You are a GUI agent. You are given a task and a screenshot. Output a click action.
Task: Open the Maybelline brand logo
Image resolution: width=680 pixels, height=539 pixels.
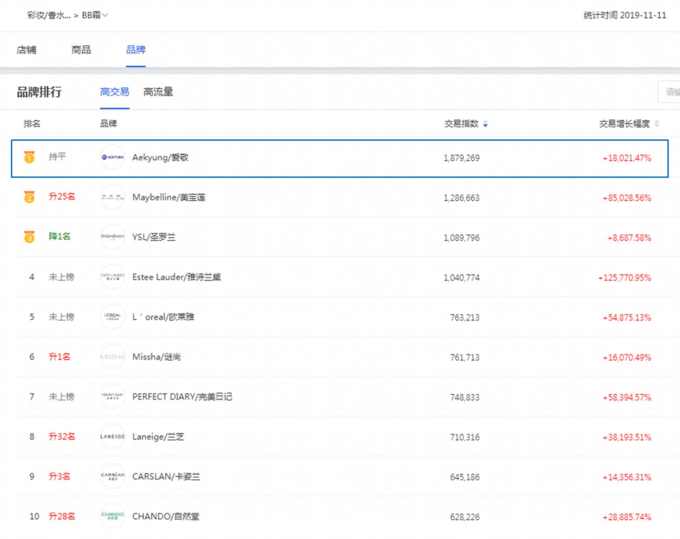pyautogui.click(x=113, y=197)
